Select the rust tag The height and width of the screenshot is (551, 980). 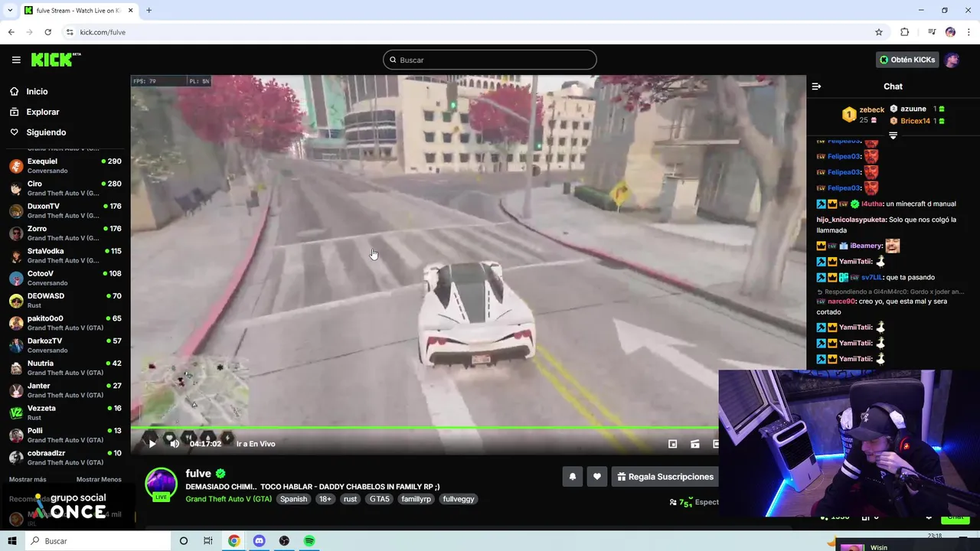click(350, 499)
